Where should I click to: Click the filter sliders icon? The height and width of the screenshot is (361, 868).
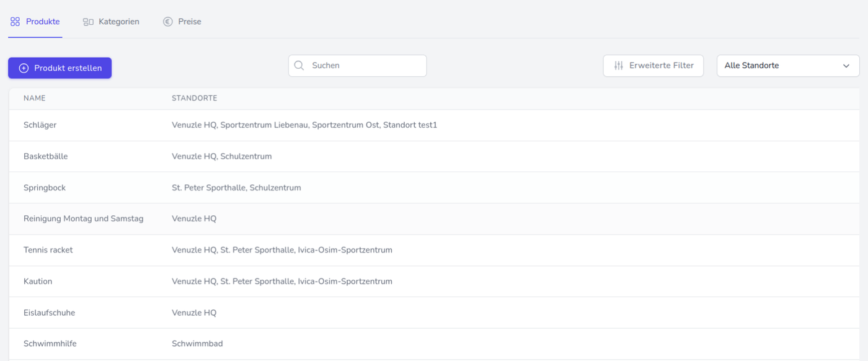pyautogui.click(x=618, y=66)
